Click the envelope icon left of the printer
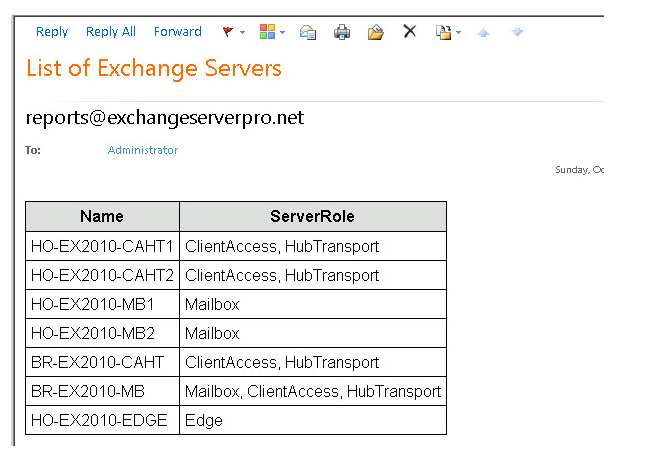 click(308, 32)
